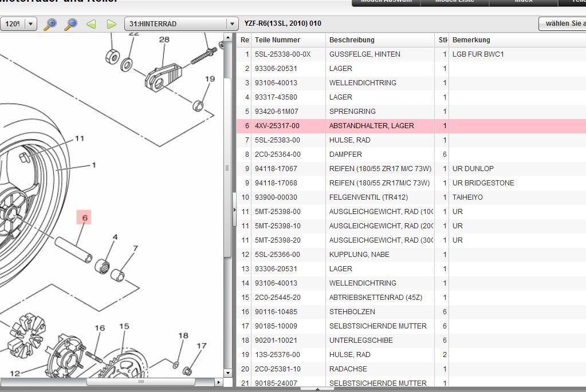Viewport: 586px width, 392px height.
Task: Select callout 18 in the diagram
Action: (183, 335)
